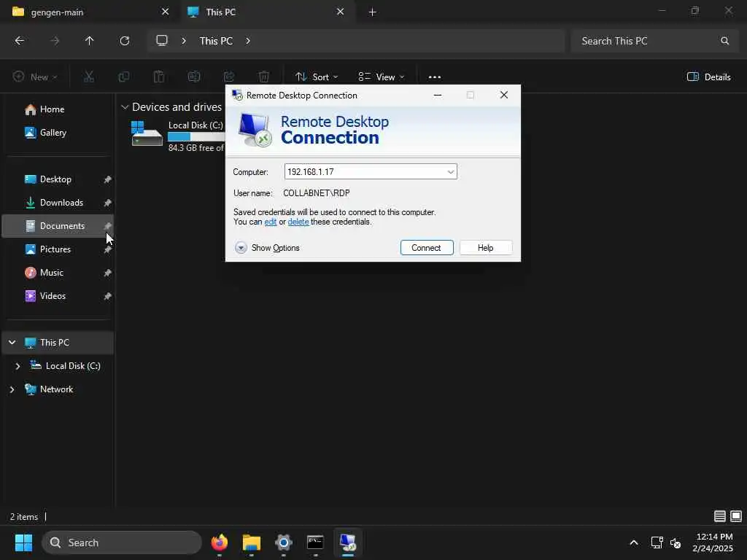Click the pin icon next to Music
The height and width of the screenshot is (560, 747).
[108, 273]
